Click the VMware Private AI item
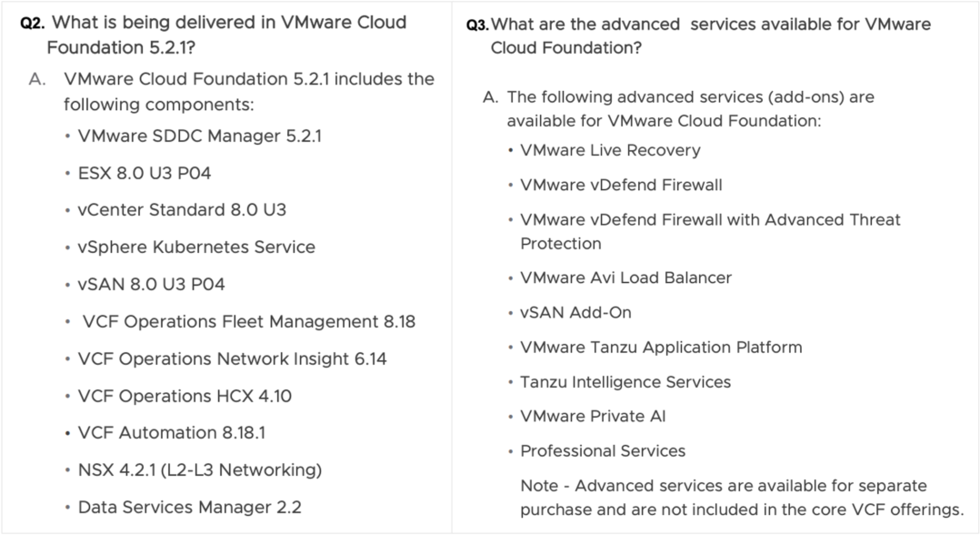This screenshot has height=535, width=980. [x=593, y=417]
